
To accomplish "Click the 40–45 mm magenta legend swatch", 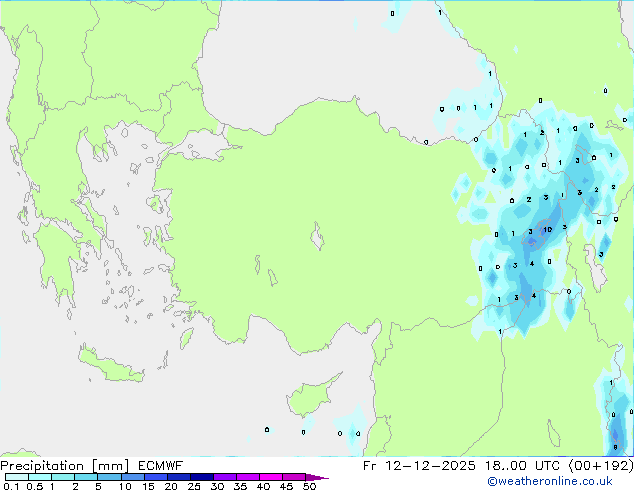I will coord(271,477).
